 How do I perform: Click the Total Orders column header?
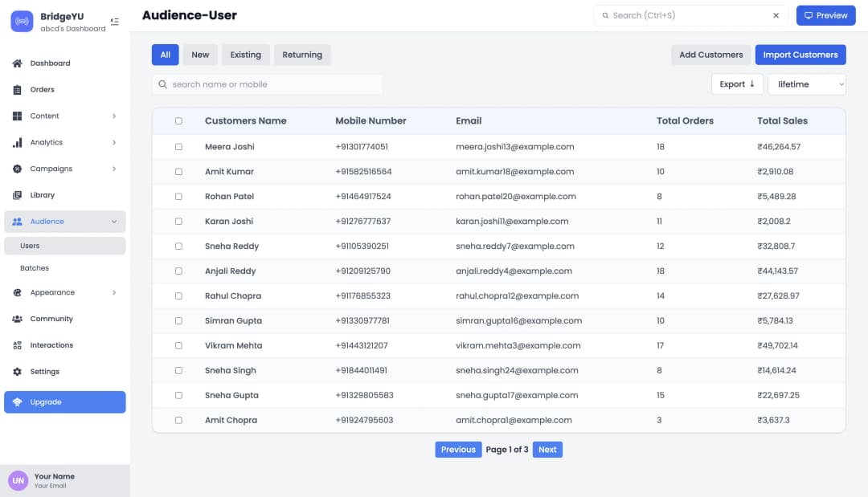[685, 121]
